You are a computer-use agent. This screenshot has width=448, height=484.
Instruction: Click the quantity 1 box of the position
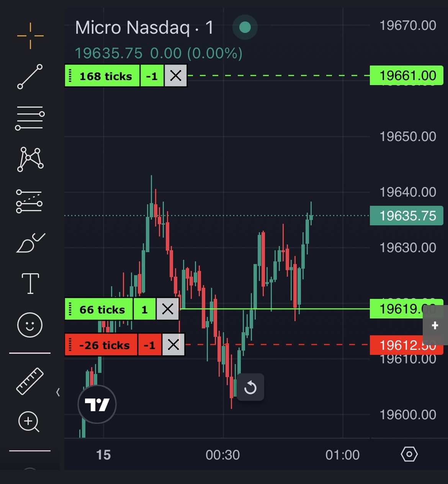click(x=144, y=309)
